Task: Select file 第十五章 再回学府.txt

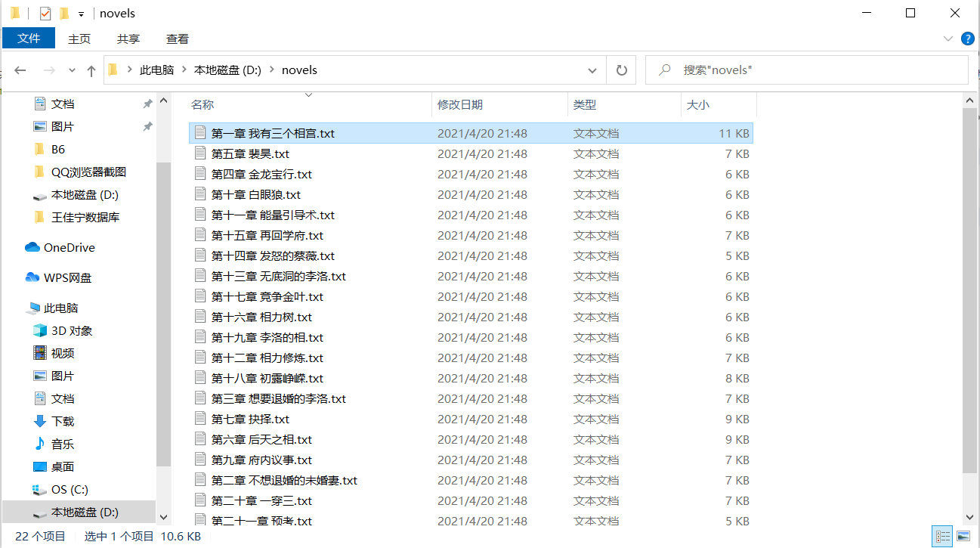Action: coord(267,235)
